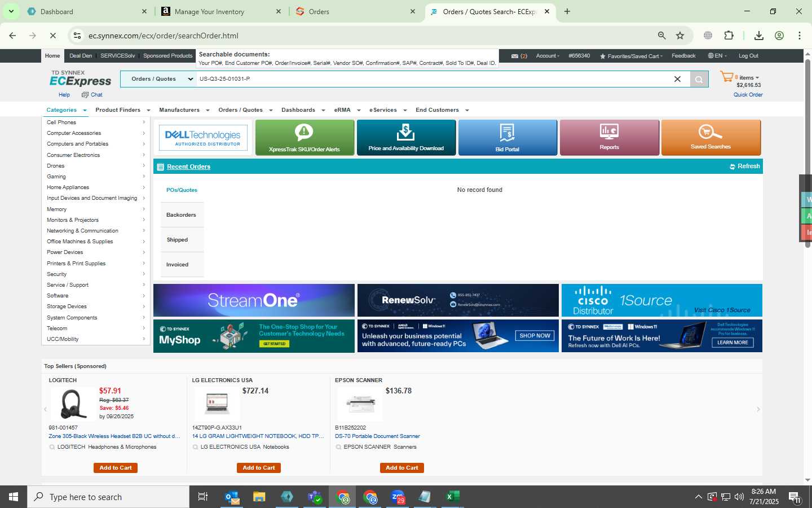Expand the eServices menu

coord(389,110)
